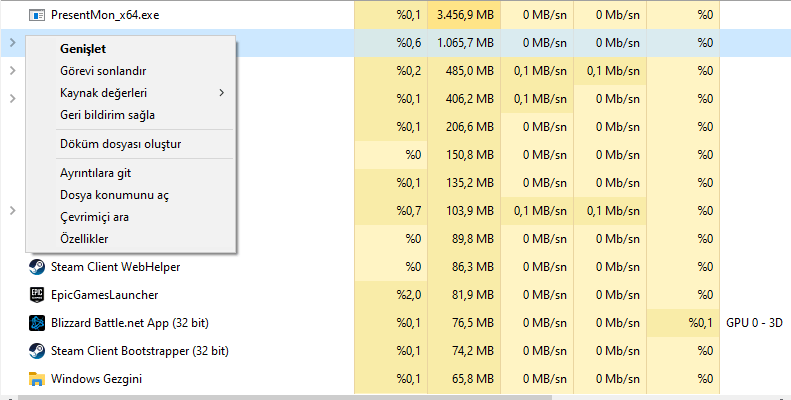The height and width of the screenshot is (400, 791).
Task: Click the PresentMon_x64.exe process icon
Action: point(37,15)
